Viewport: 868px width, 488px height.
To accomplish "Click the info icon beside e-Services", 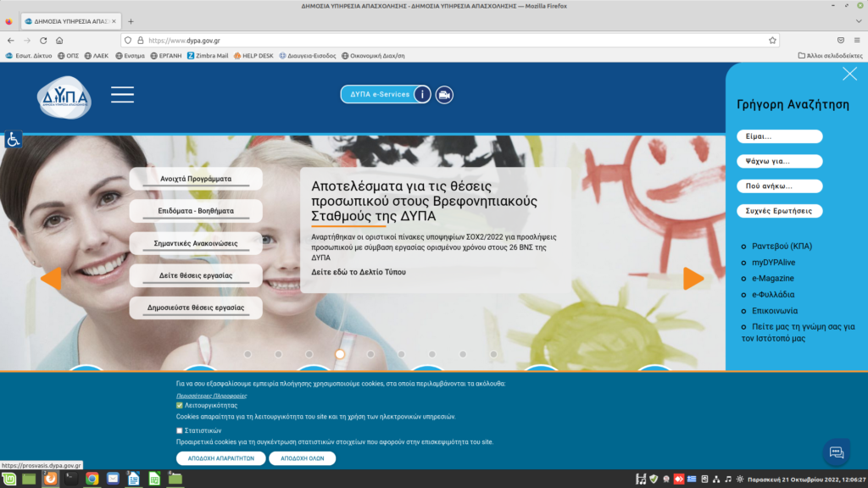I will pos(422,95).
